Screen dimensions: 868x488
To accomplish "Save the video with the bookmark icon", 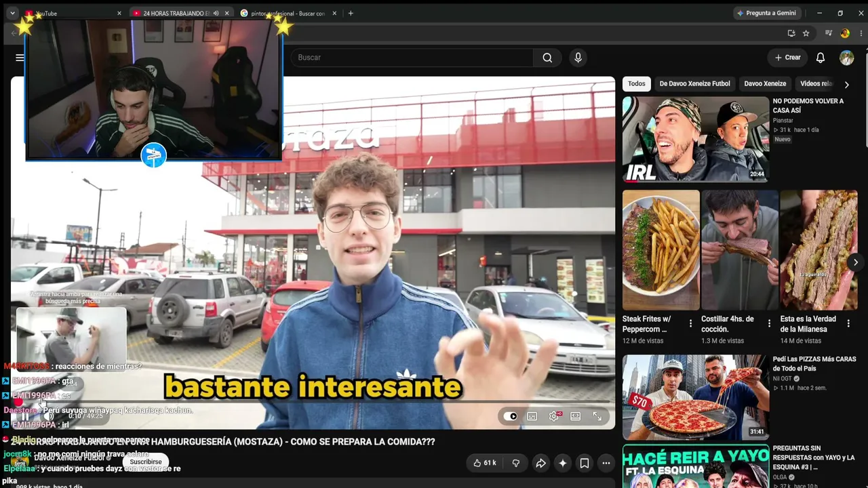I will pos(584,463).
